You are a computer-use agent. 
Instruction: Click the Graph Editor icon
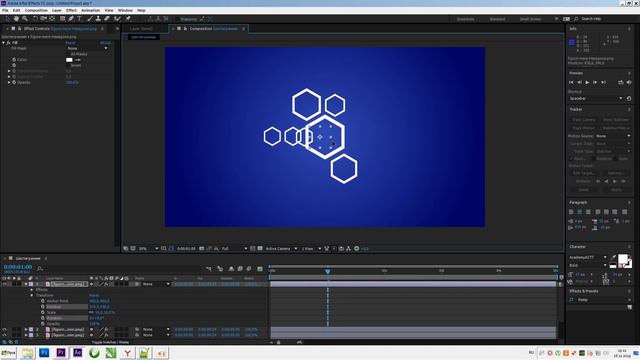(260, 269)
